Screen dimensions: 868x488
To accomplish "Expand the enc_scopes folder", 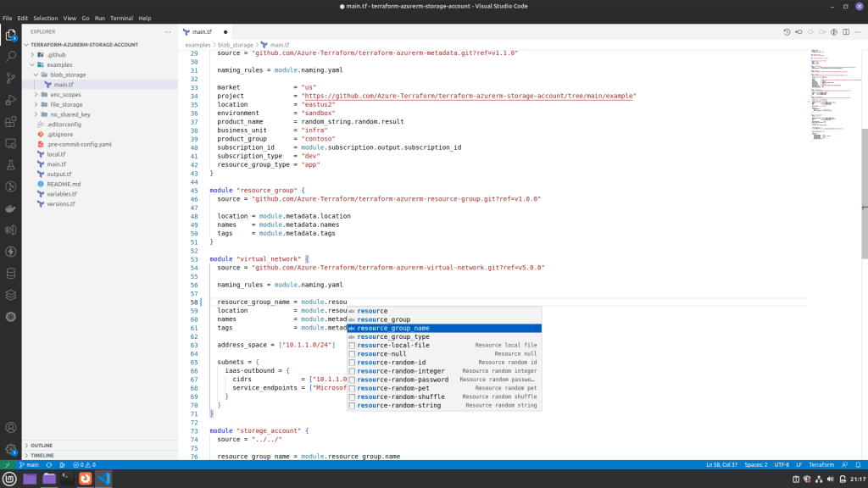I will [x=64, y=95].
